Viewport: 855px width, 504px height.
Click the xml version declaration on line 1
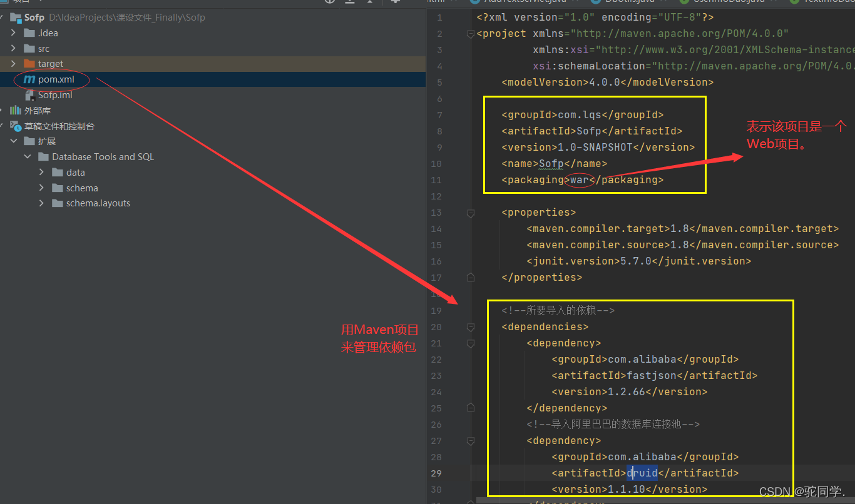pos(595,17)
